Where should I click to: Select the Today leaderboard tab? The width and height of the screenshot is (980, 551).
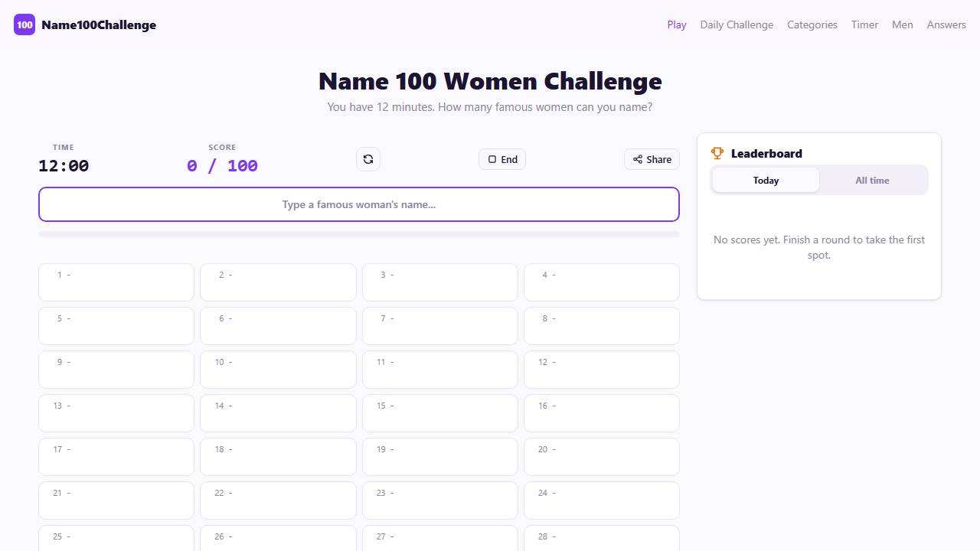(766, 180)
